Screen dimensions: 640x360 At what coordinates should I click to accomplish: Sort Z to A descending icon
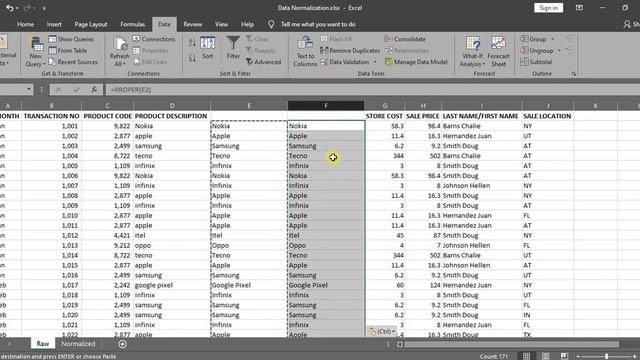192,58
